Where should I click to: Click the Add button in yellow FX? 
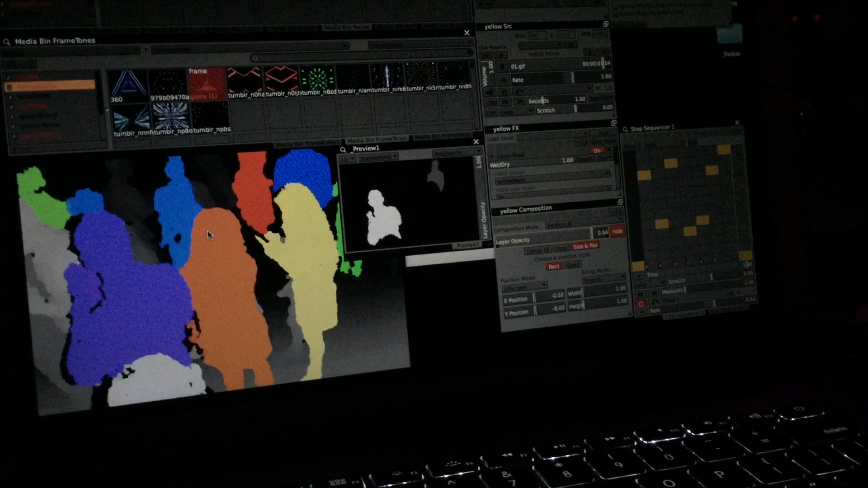point(604,133)
